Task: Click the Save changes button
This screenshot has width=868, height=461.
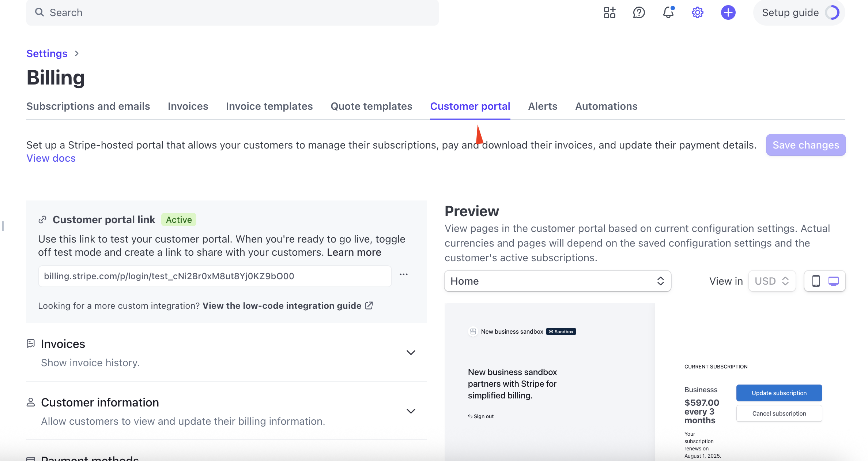Action: (806, 145)
